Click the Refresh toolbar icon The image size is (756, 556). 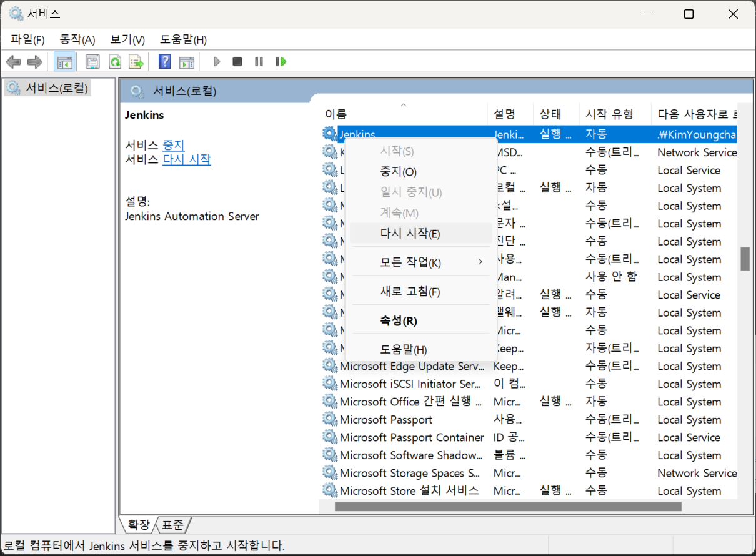click(115, 62)
